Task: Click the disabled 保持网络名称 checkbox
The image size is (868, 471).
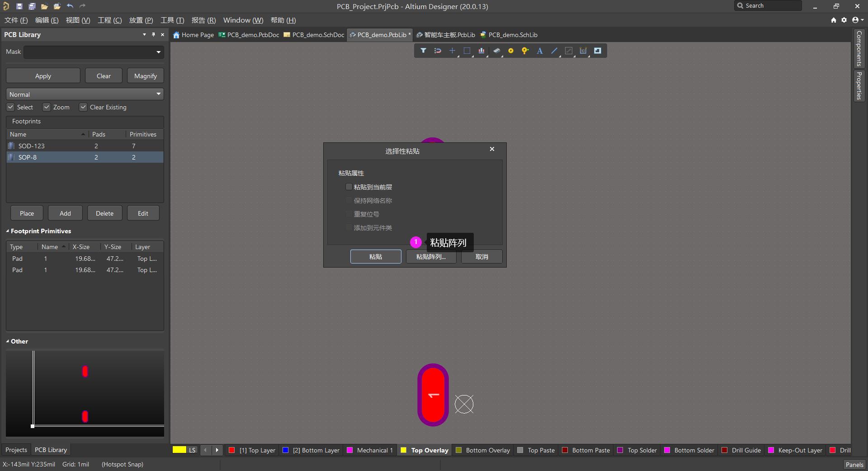Action: pos(349,200)
